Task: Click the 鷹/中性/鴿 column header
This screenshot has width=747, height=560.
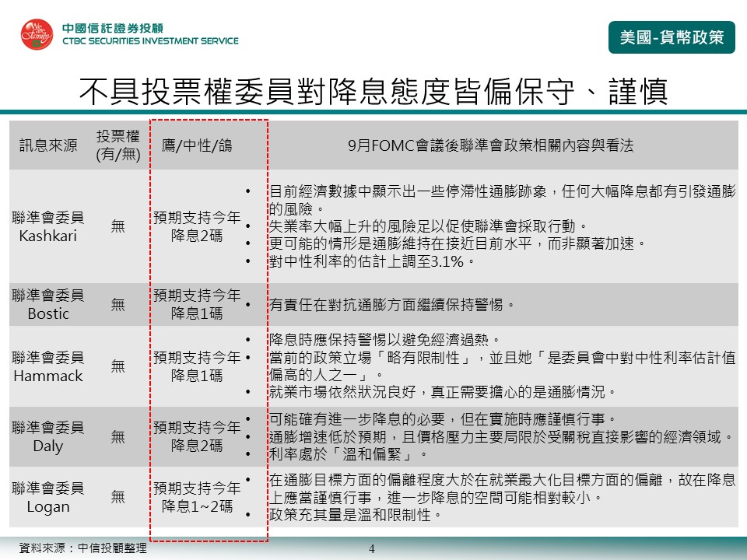Action: [x=196, y=145]
